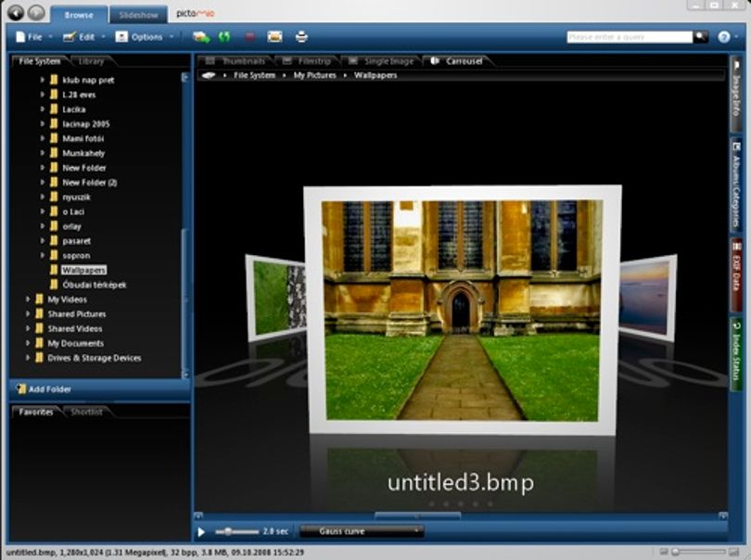Click the red stop icon in toolbar
The width and height of the screenshot is (751, 560).
[249, 37]
